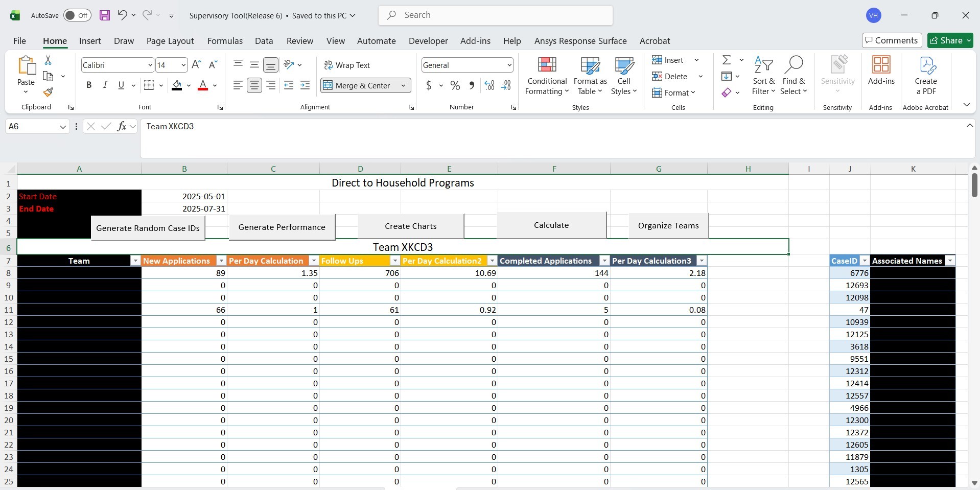The image size is (980, 490).
Task: Click the Increase Font Size icon
Action: coord(196,64)
